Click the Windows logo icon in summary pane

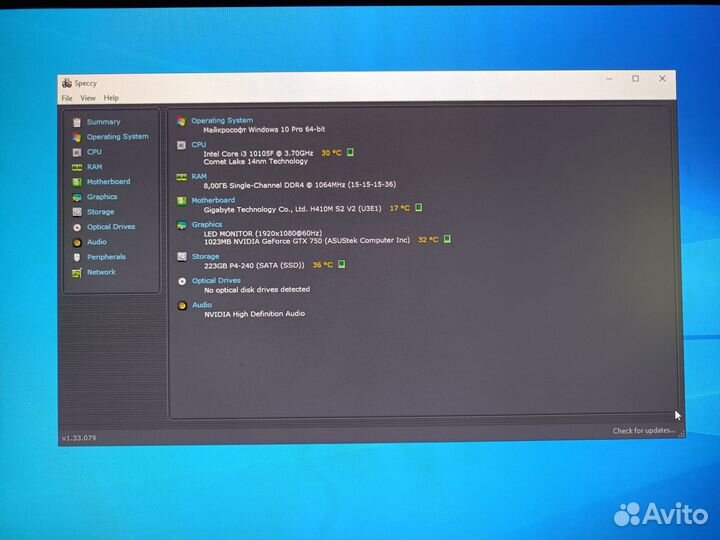click(181, 121)
